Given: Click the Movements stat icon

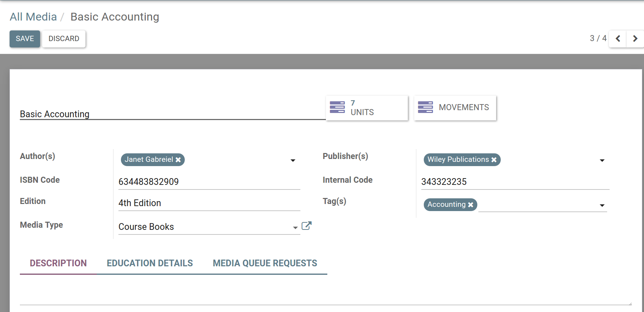Looking at the screenshot, I should click(x=425, y=107).
